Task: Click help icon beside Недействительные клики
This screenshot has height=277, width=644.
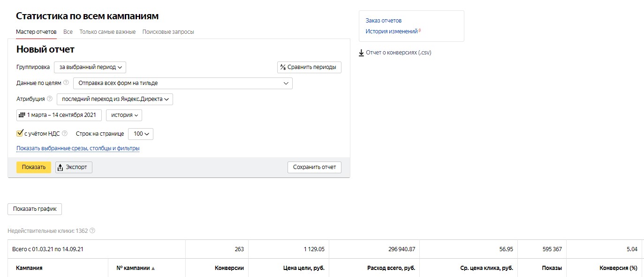Action: tap(92, 231)
